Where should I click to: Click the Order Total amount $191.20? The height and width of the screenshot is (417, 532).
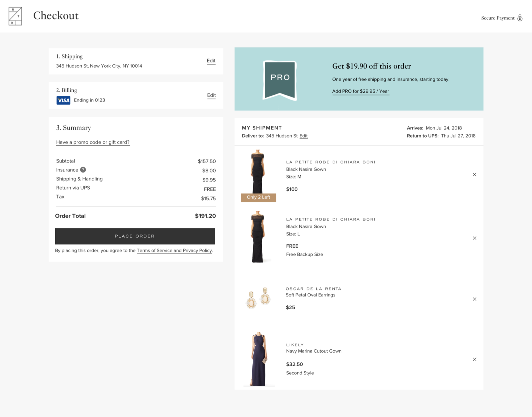point(205,216)
